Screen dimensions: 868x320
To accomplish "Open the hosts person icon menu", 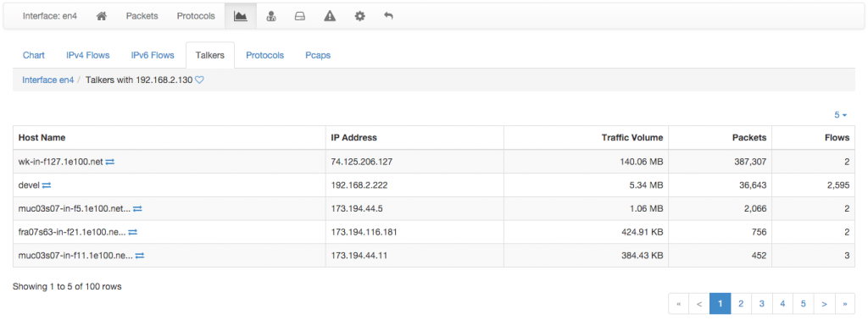I will coord(270,16).
